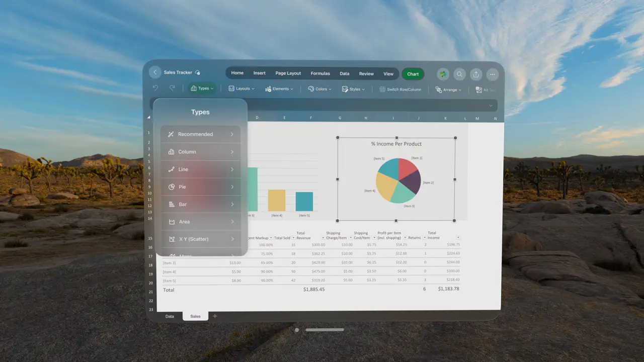
Task: Open the Total Sold column filter arrow
Action: click(294, 238)
